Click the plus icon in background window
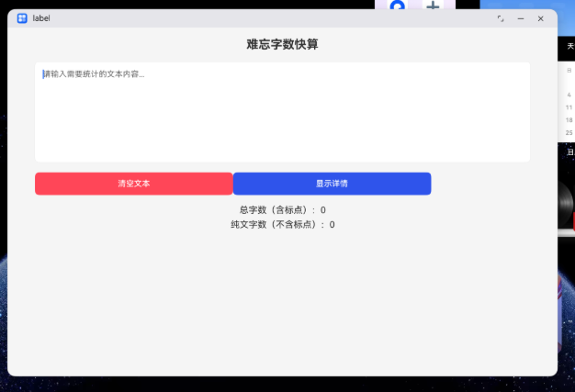Image resolution: width=575 pixels, height=392 pixels. tap(433, 6)
